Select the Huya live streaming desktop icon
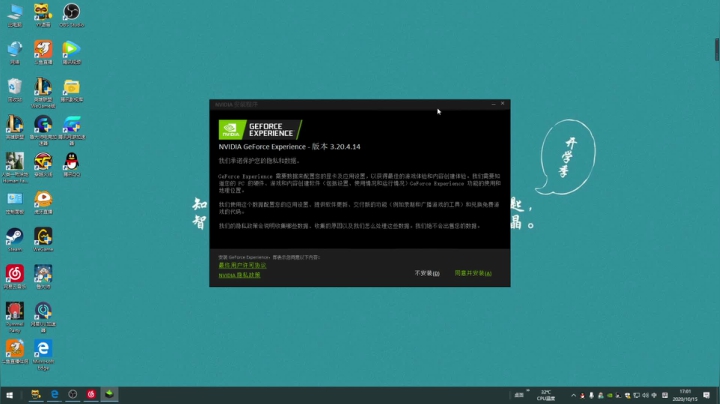 coord(43,202)
